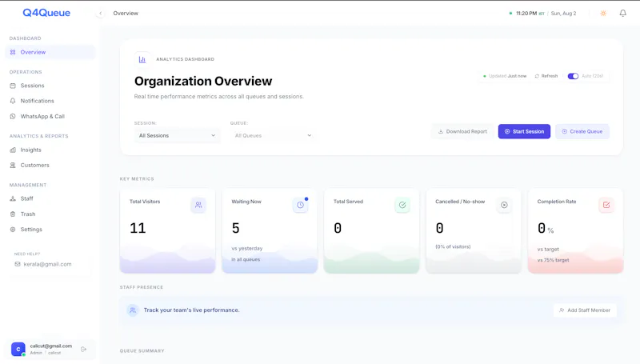Open the Waiting Now card
The height and width of the screenshot is (364, 640).
tap(270, 230)
